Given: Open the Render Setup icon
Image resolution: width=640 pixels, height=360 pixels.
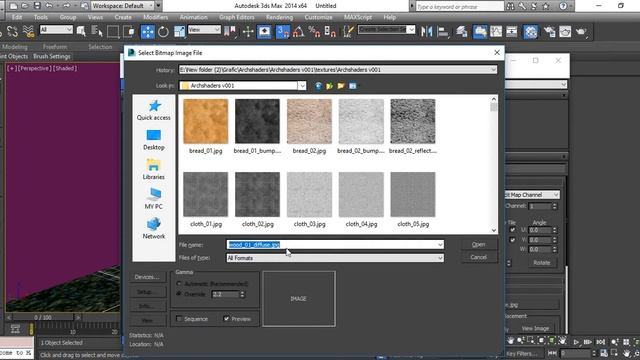Looking at the screenshot, I should [549, 31].
